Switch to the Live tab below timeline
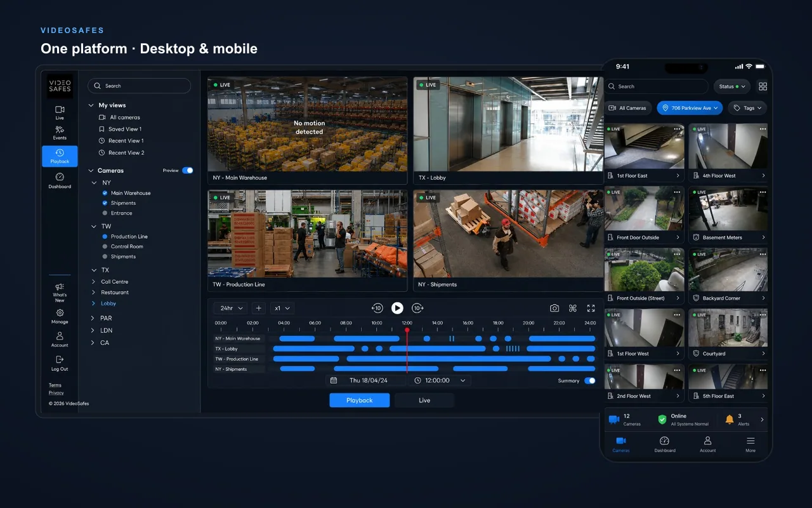Viewport: 812px width, 508px height. (424, 400)
